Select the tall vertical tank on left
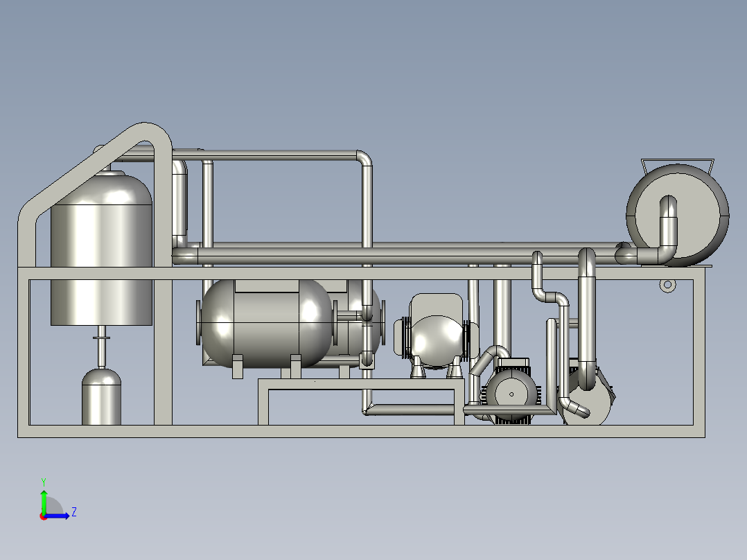Screen dimensions: 747x560 (x=101, y=248)
